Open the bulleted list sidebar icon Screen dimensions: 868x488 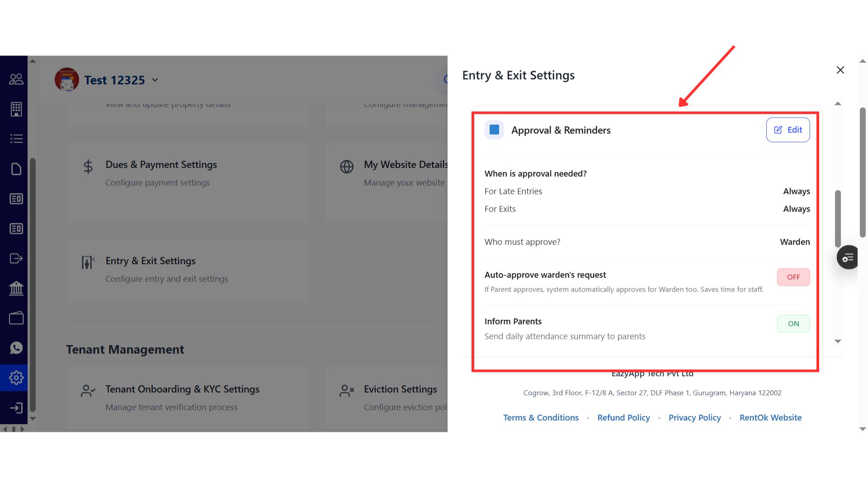coord(16,139)
